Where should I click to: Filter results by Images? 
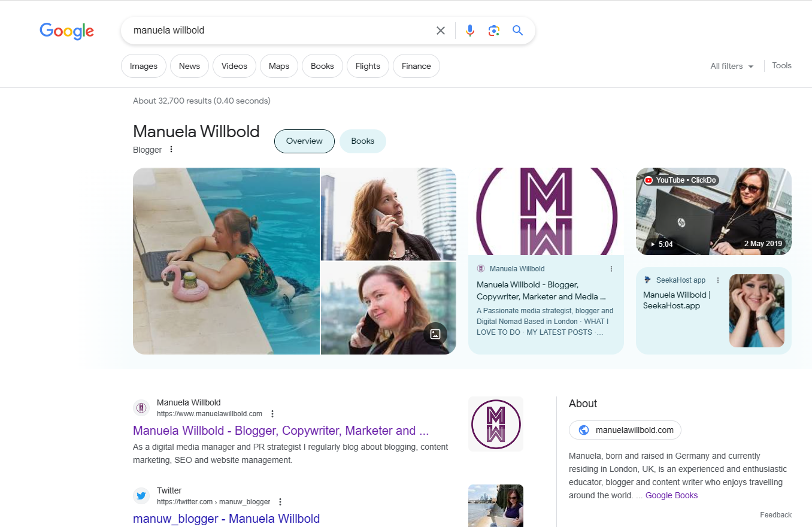144,66
